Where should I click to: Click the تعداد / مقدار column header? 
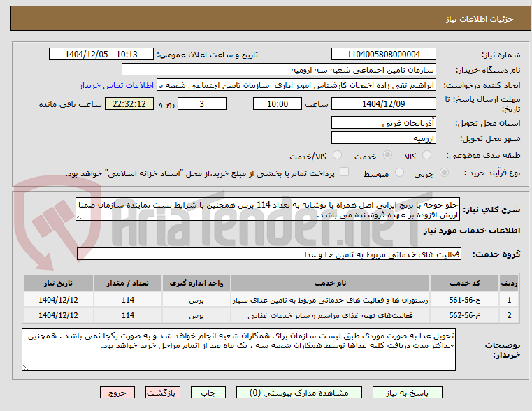point(127,283)
